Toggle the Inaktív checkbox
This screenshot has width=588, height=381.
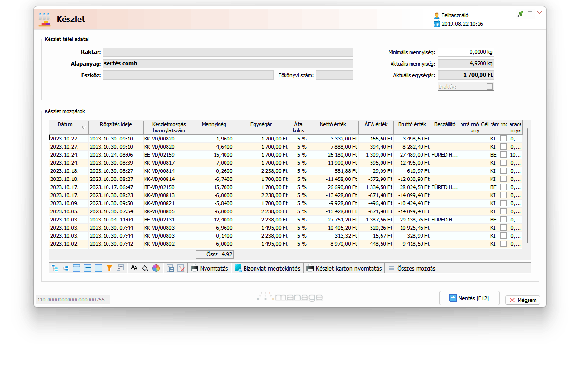coord(490,87)
